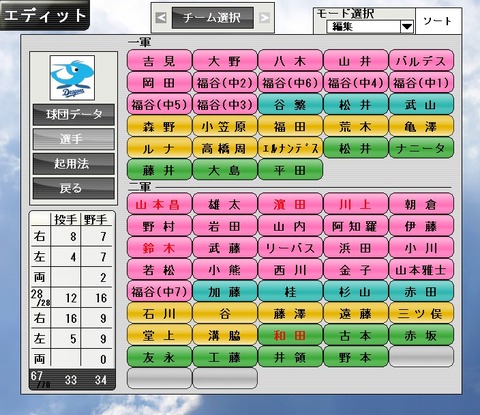Select second-team pitcher リーバス
Image resolution: width=480 pixels, height=415 pixels.
click(290, 248)
